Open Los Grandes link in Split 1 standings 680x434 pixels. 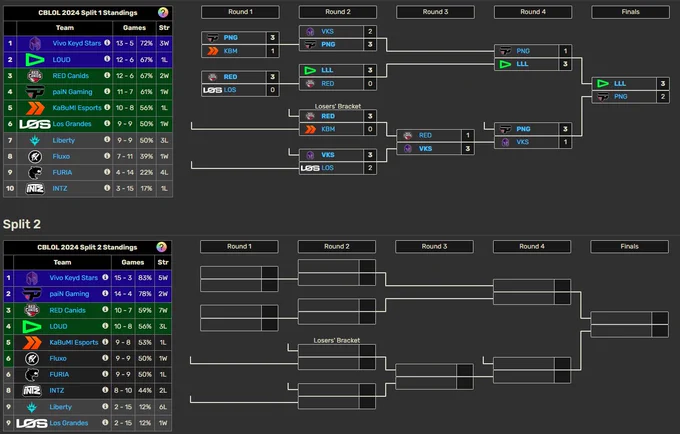click(72, 124)
